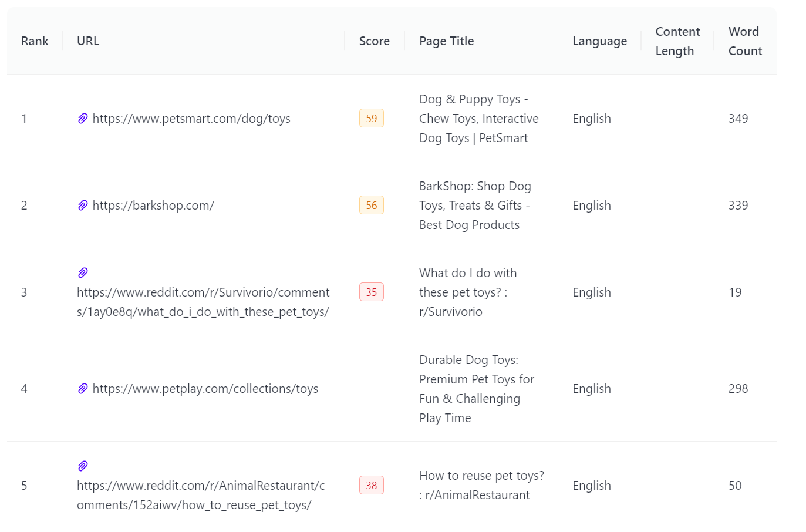Click the score badge showing 56
The image size is (806, 532).
(372, 205)
